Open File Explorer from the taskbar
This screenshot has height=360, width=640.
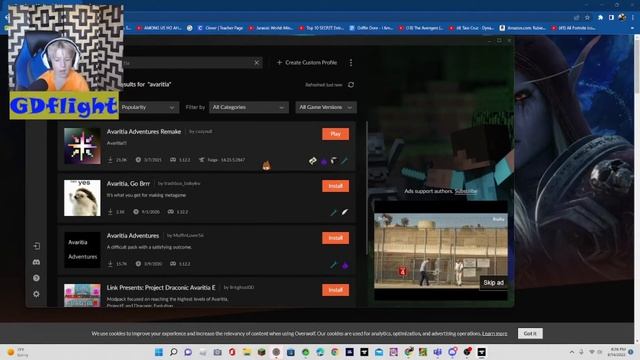(247, 352)
